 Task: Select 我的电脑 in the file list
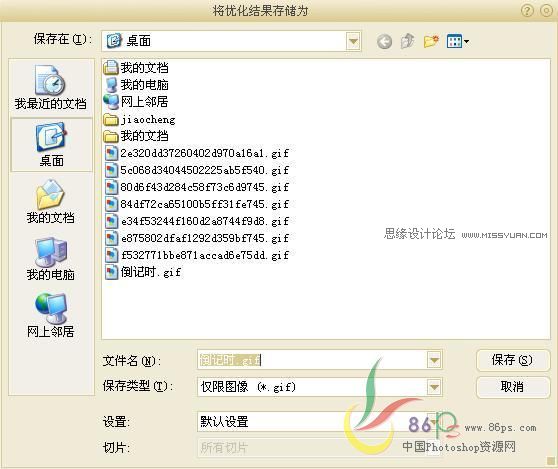tap(137, 85)
